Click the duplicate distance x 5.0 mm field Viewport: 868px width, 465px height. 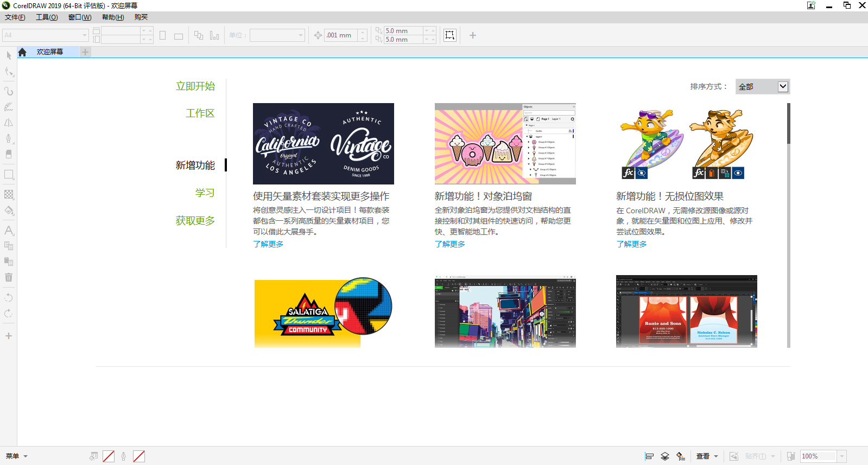[x=403, y=31]
